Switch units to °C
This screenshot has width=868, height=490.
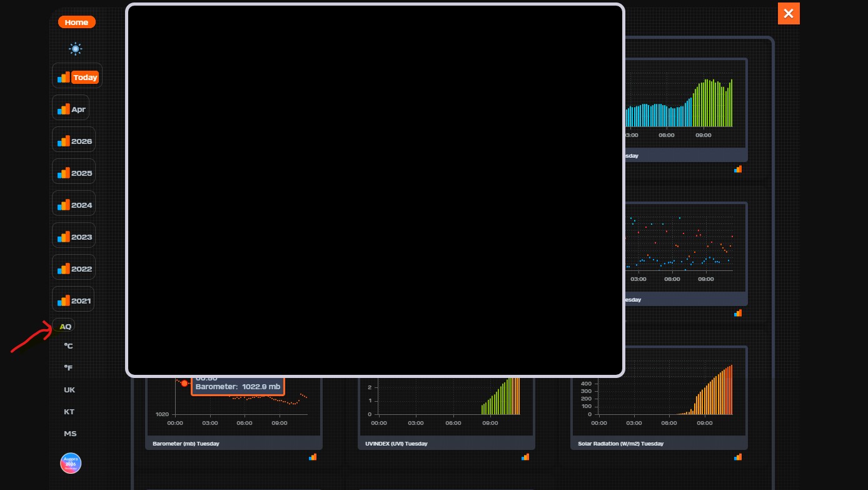click(69, 346)
